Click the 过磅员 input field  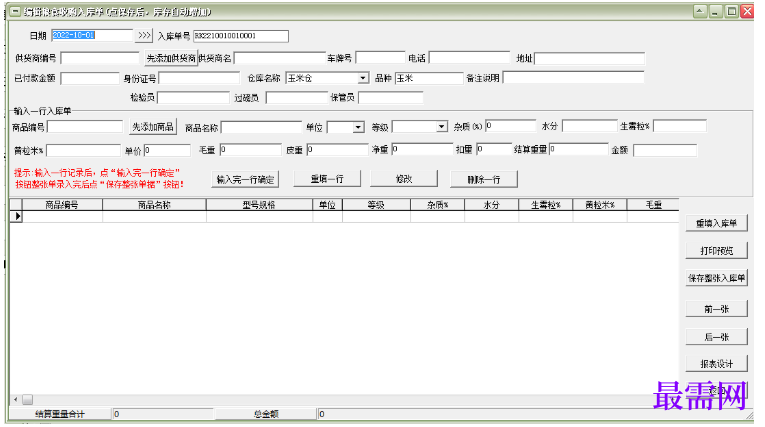pos(297,98)
